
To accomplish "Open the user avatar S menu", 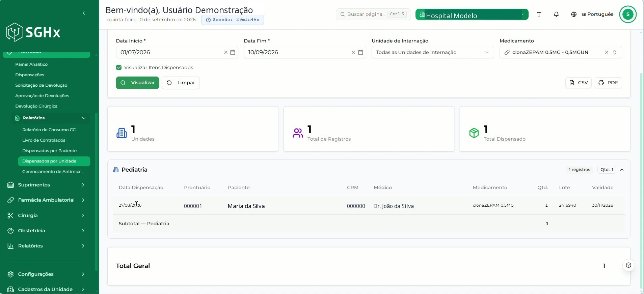I will click(x=628, y=14).
